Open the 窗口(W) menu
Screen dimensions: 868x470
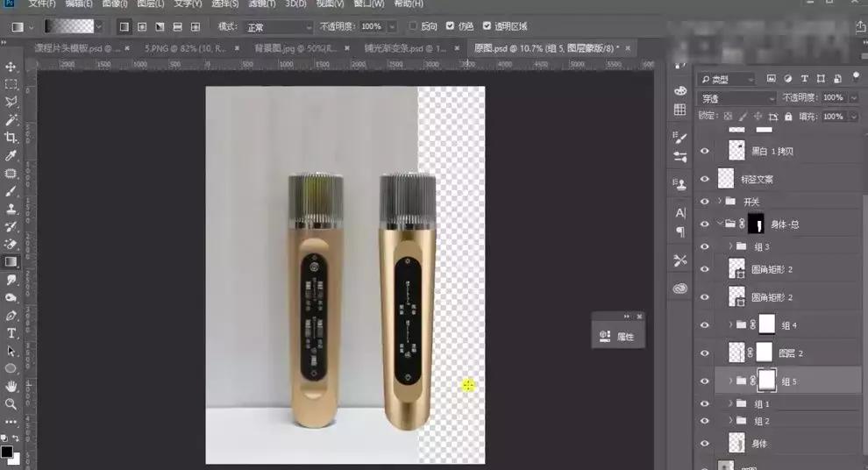coord(369,4)
